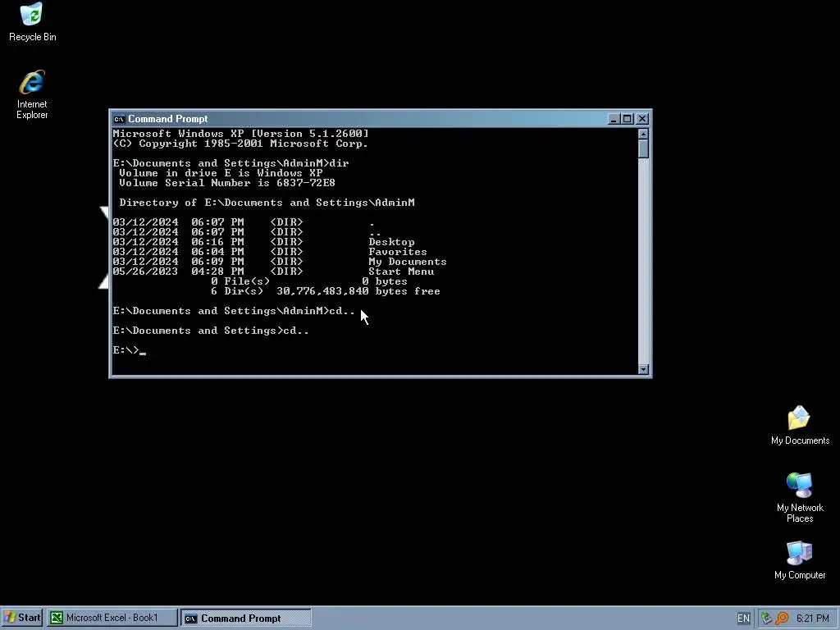Click 'Microsoft Windows XP [Version 5.1.2600]' line
The height and width of the screenshot is (630, 840).
pos(240,134)
